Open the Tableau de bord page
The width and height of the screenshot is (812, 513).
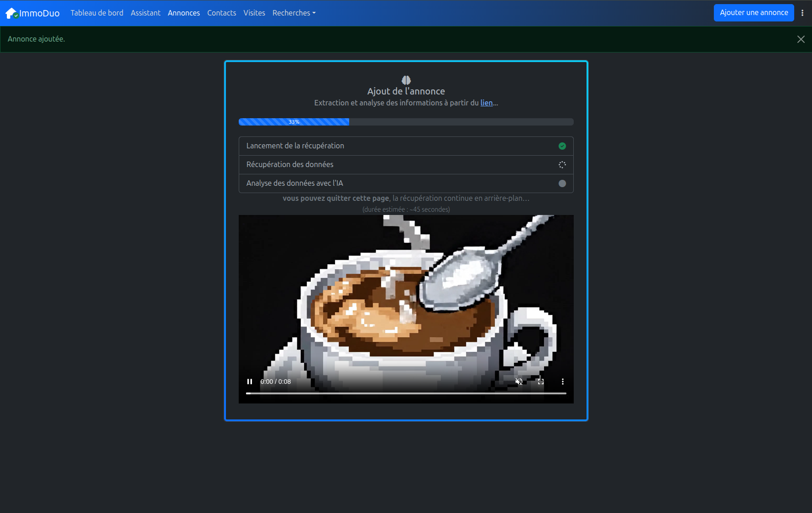tap(97, 13)
